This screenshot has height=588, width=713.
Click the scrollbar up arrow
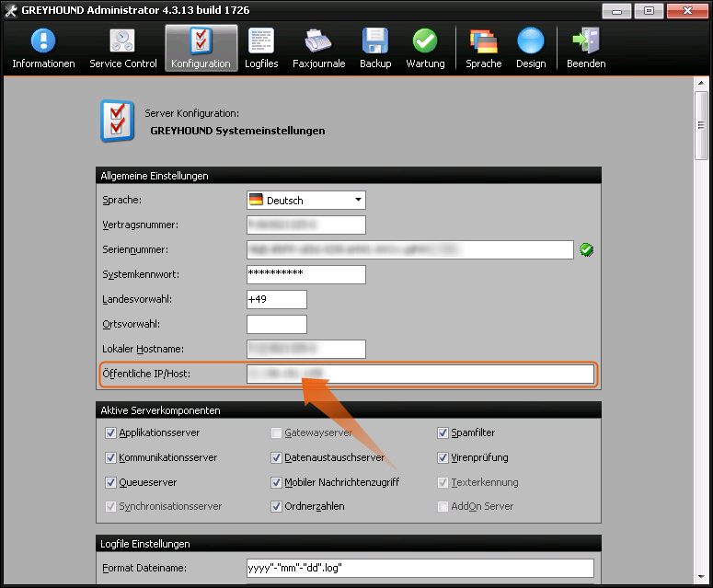(x=701, y=83)
